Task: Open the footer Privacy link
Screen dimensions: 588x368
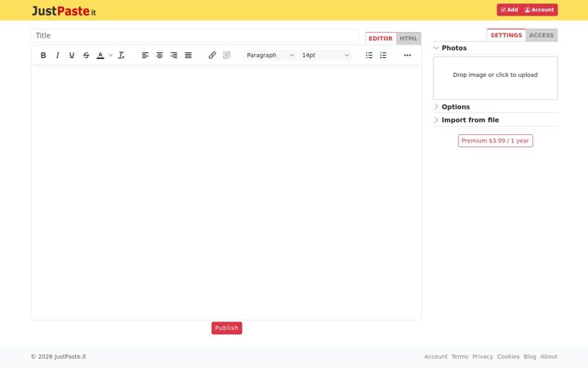Action: coord(483,357)
